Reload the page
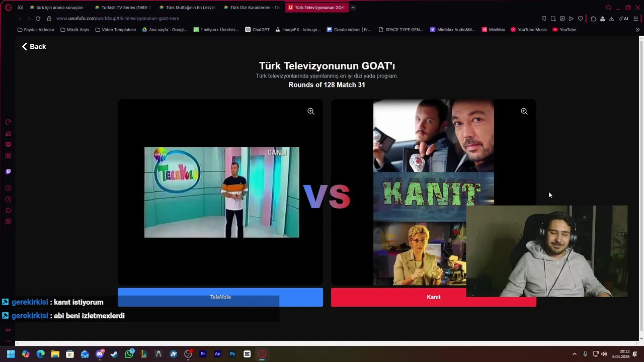The width and height of the screenshot is (644, 362). 38,19
